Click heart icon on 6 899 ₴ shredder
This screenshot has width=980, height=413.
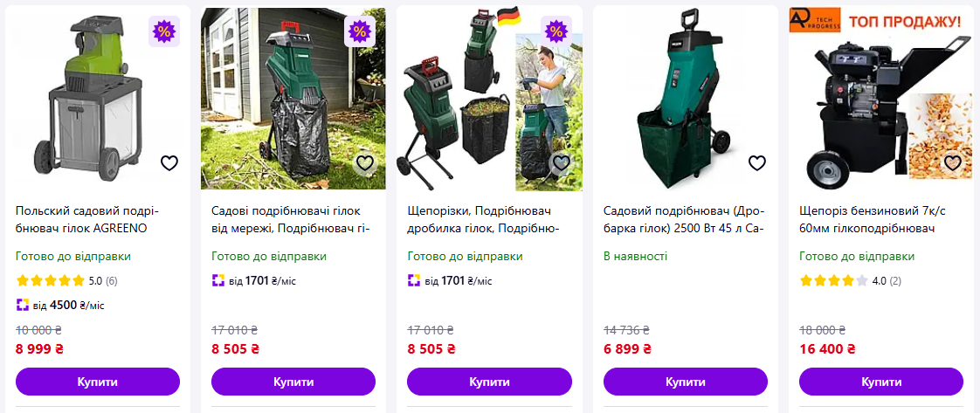pyautogui.click(x=757, y=163)
